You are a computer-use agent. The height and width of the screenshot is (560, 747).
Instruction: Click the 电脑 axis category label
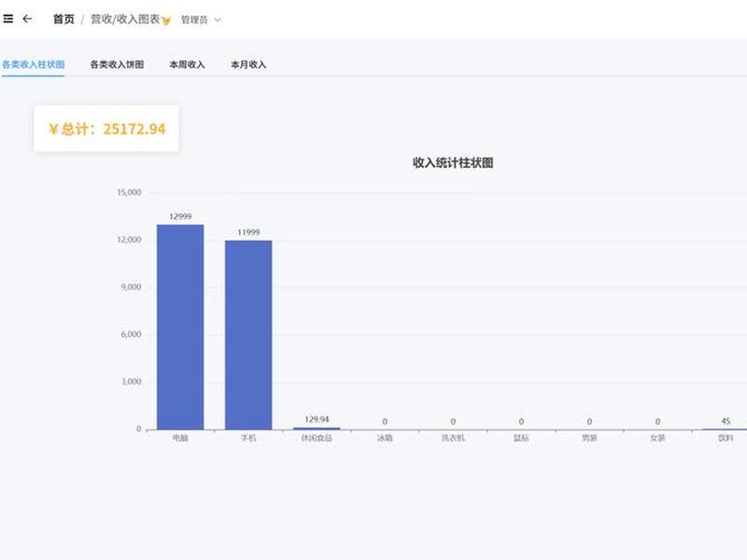180,438
